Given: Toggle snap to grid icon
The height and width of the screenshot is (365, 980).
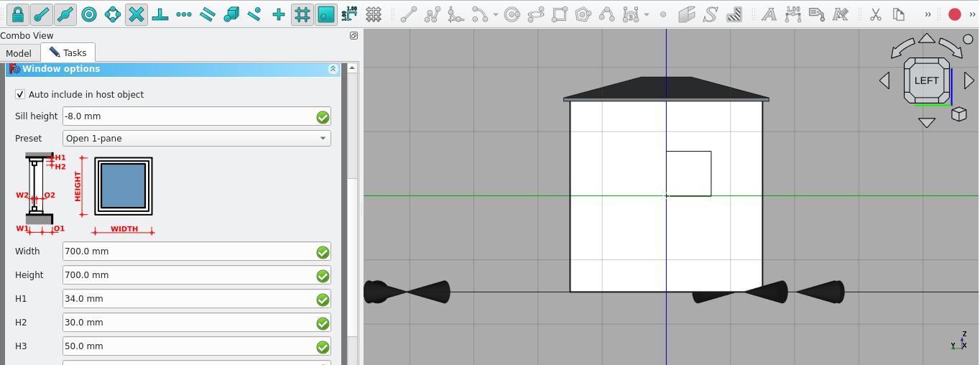Looking at the screenshot, I should click(302, 14).
